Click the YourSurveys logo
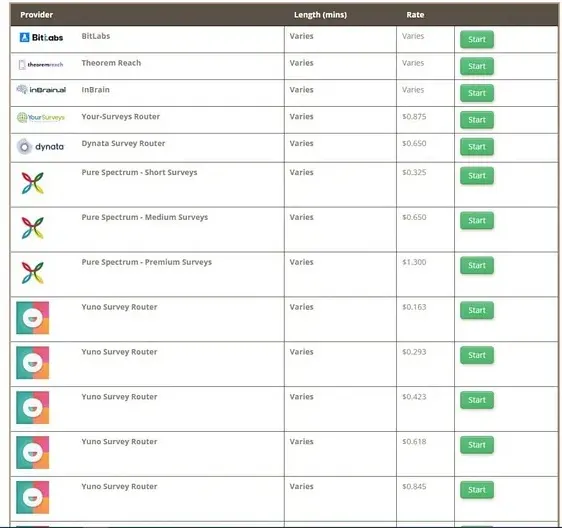The width and height of the screenshot is (562, 528). coord(41,117)
